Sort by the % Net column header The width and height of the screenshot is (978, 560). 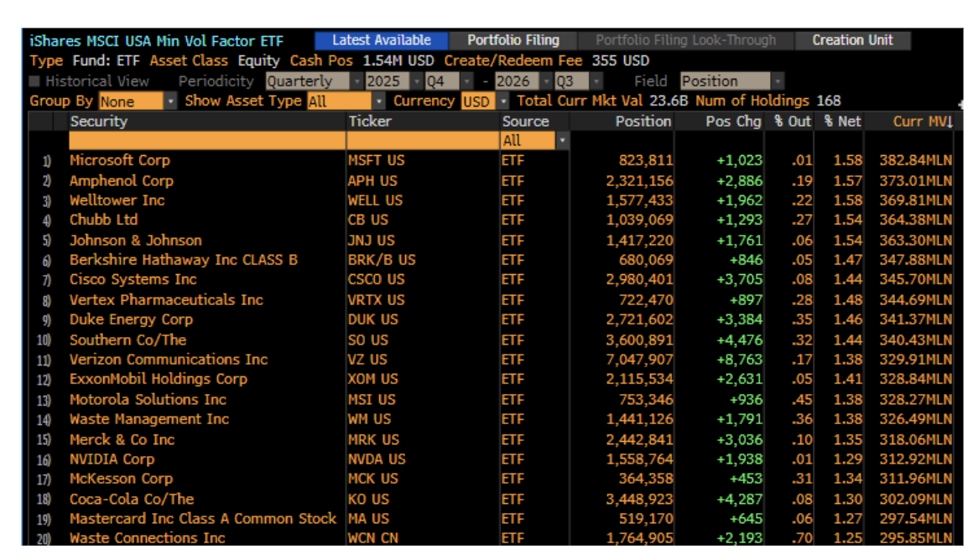[842, 122]
